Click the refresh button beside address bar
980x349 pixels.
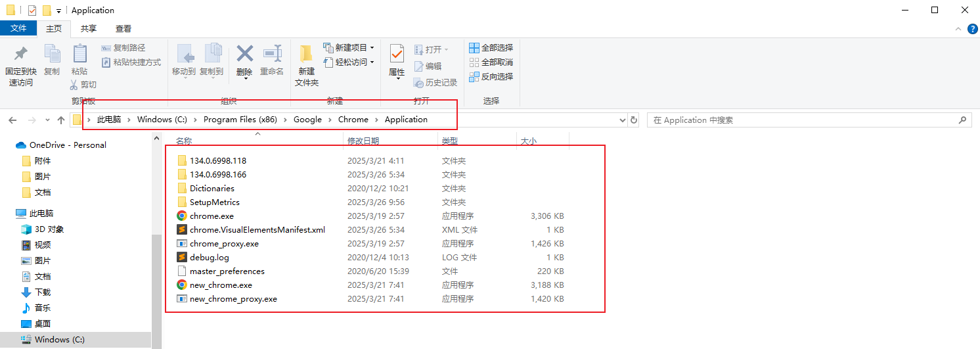634,120
